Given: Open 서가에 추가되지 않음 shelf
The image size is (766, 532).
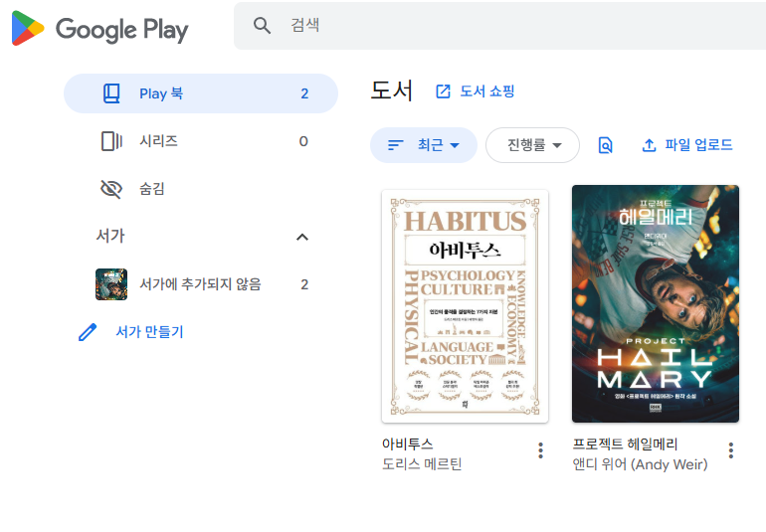Looking at the screenshot, I should [x=201, y=284].
